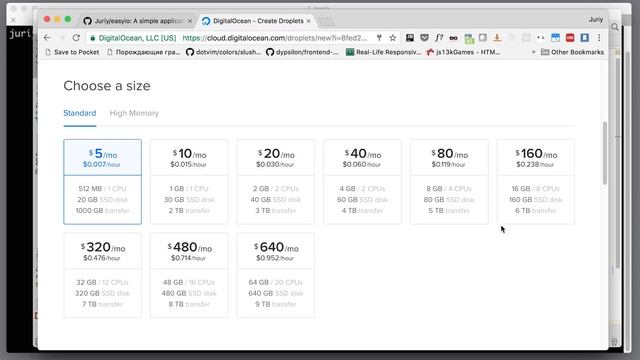Viewport: 640px width, 360px height.
Task: Open the Real-Life Responsive bookmark
Action: click(383, 52)
